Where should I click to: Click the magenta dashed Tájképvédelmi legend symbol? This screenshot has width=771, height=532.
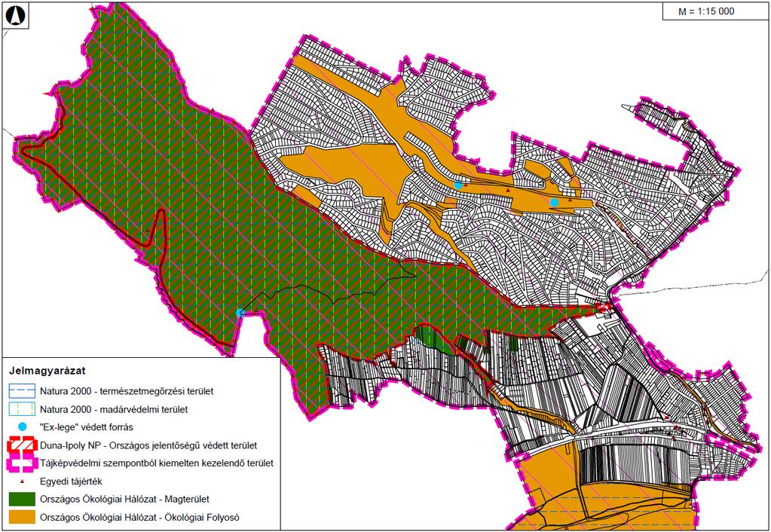22,463
